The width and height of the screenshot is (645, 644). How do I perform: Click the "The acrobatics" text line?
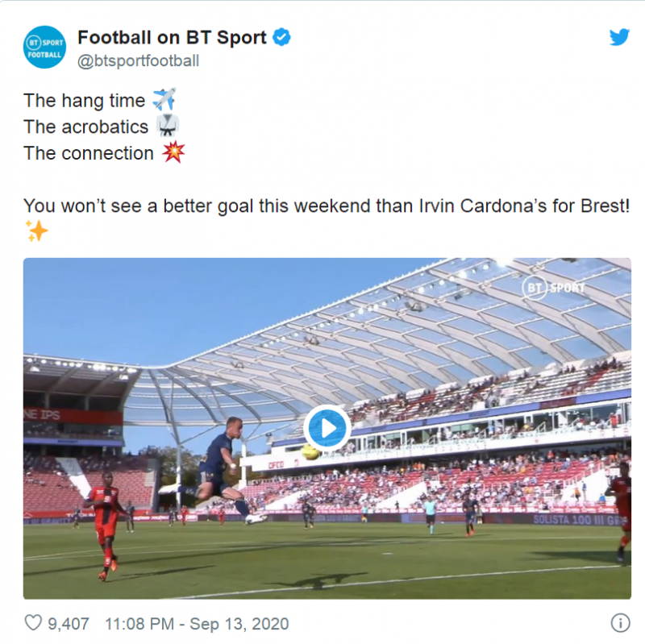(86, 127)
